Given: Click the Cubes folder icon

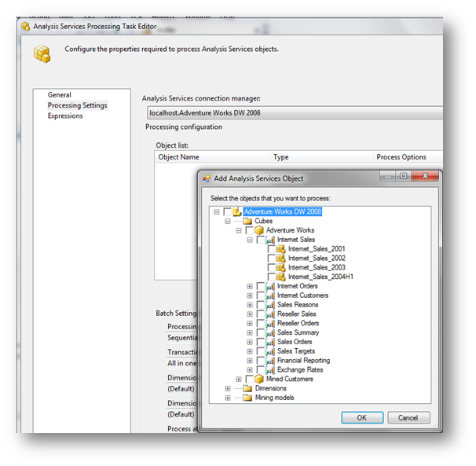Looking at the screenshot, I should [247, 221].
